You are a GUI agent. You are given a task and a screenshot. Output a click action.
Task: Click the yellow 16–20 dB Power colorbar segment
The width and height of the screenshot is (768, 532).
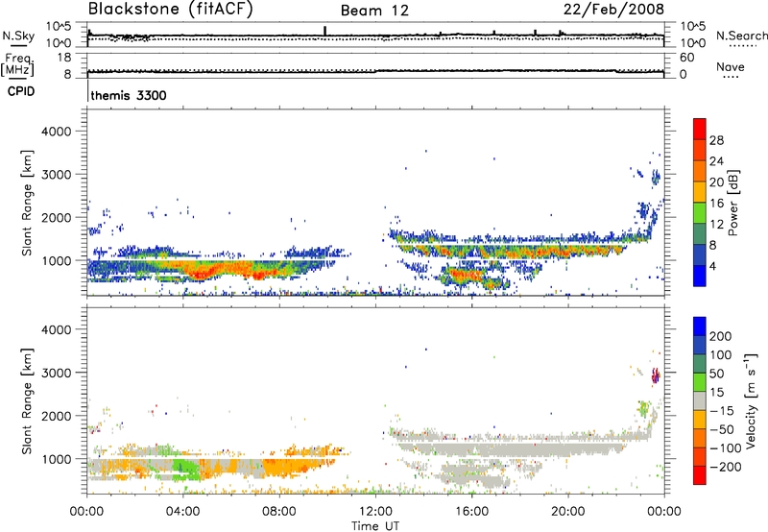(x=700, y=191)
